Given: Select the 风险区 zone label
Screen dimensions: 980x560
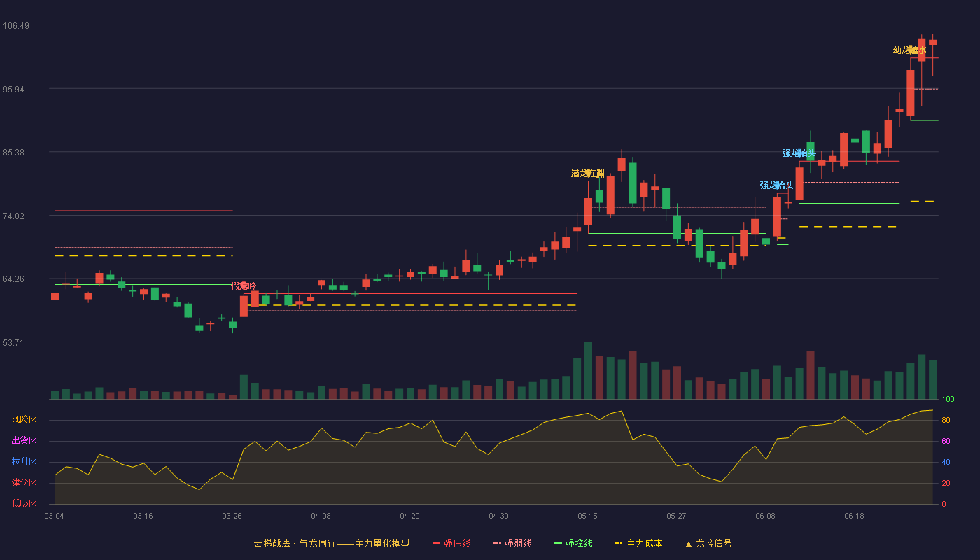Looking at the screenshot, I should pos(24,420).
